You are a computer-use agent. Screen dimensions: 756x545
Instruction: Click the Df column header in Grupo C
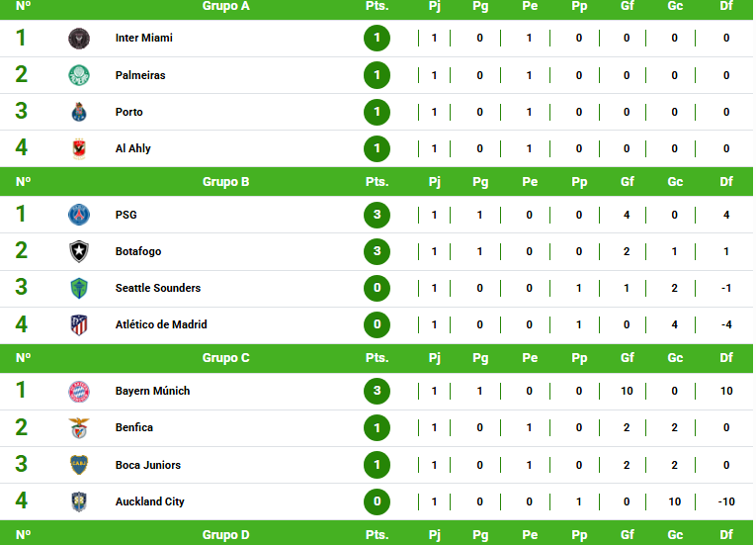point(726,358)
